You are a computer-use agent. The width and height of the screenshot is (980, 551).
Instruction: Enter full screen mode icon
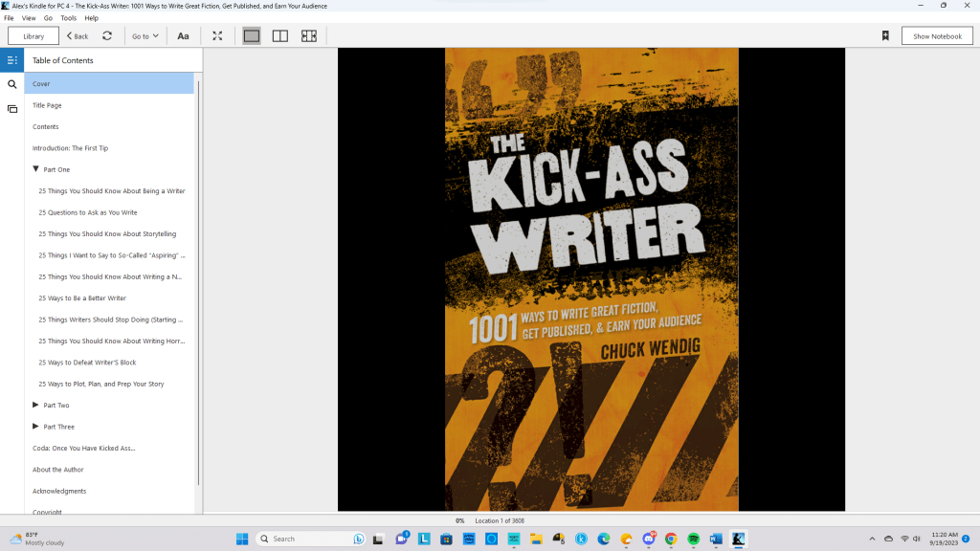[x=217, y=36]
